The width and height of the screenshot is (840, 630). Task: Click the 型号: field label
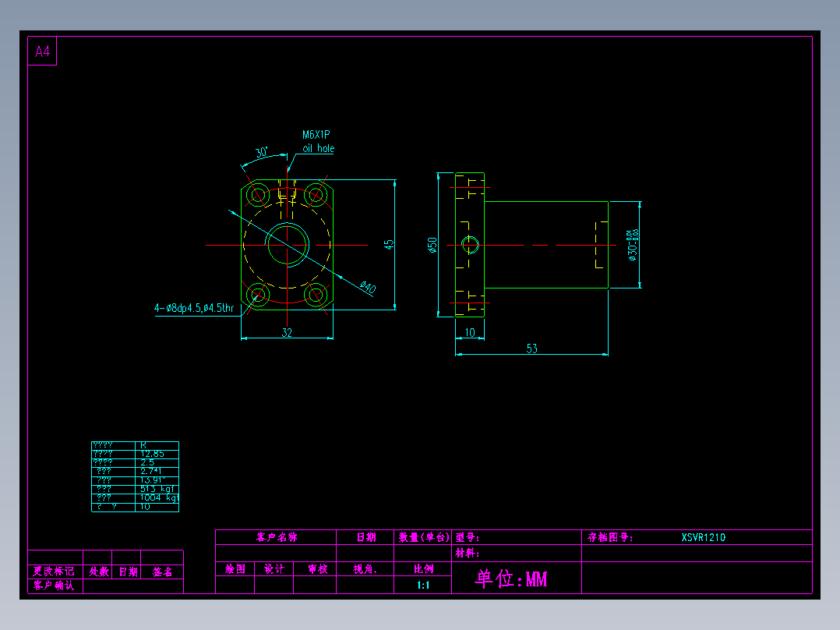point(468,537)
